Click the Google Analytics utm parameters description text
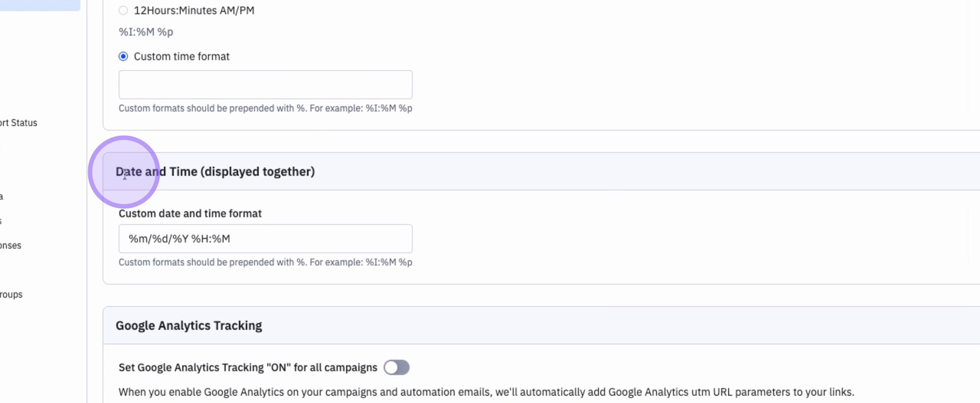This screenshot has height=403, width=980. [486, 392]
